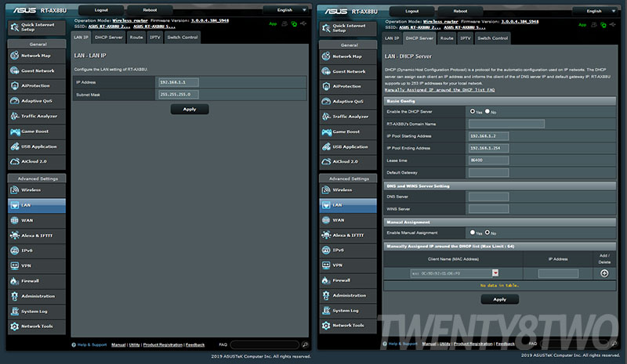Open VPN settings in the right window
Screen dimensions: 627x364
(x=348, y=265)
